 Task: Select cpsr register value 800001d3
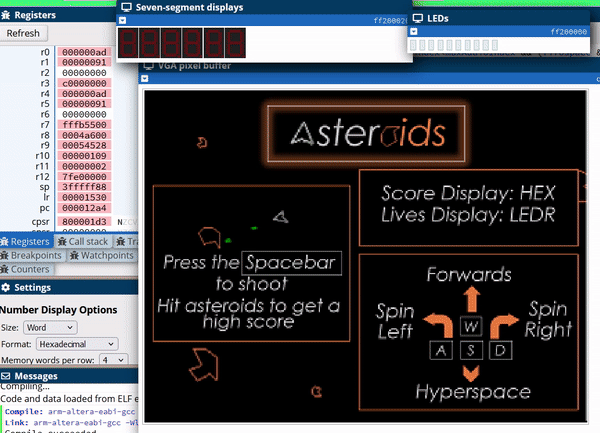coord(84,221)
